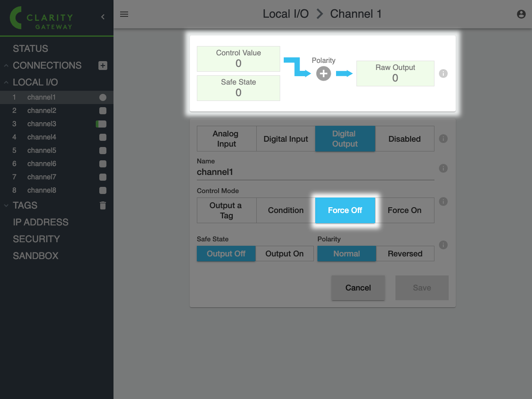The width and height of the screenshot is (532, 399).
Task: Set Safe State to Output On
Action: click(285, 254)
